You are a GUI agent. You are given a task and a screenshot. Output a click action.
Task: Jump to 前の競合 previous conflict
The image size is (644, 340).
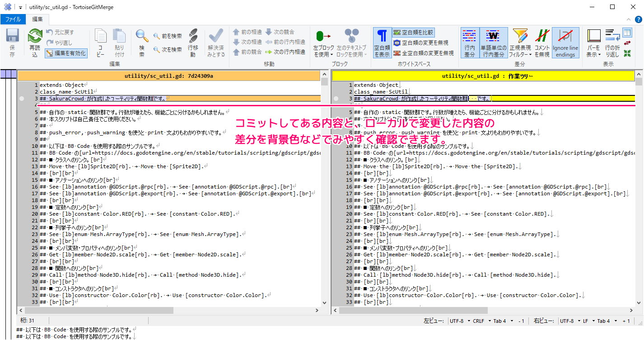point(247,52)
